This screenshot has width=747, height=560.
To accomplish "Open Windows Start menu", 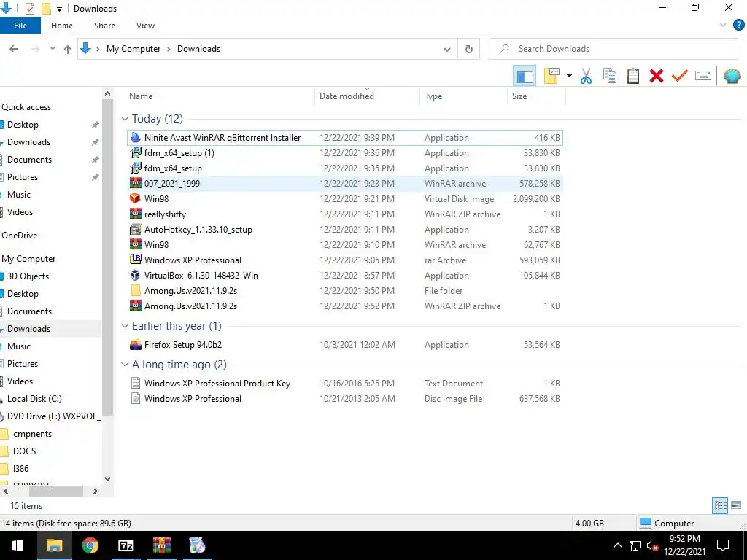I will [18, 545].
